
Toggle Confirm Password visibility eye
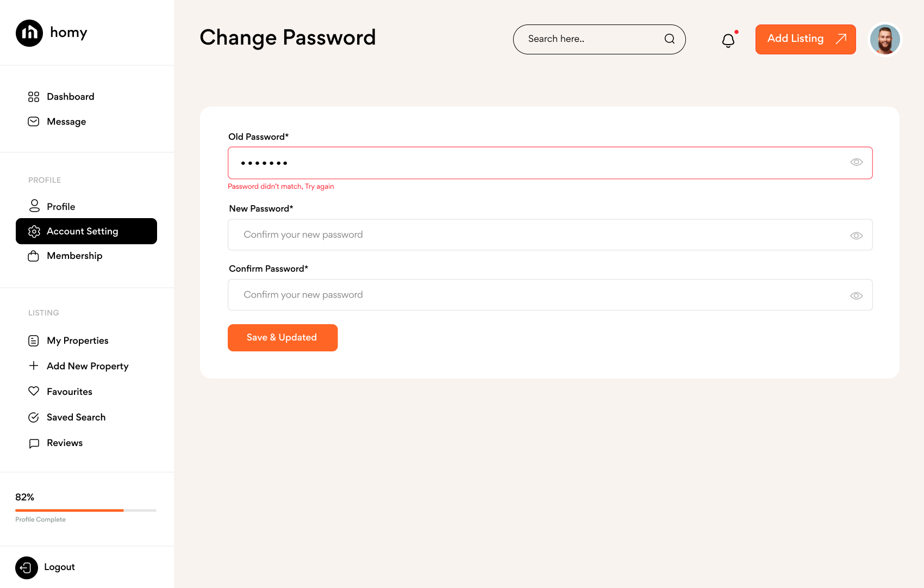pos(857,295)
